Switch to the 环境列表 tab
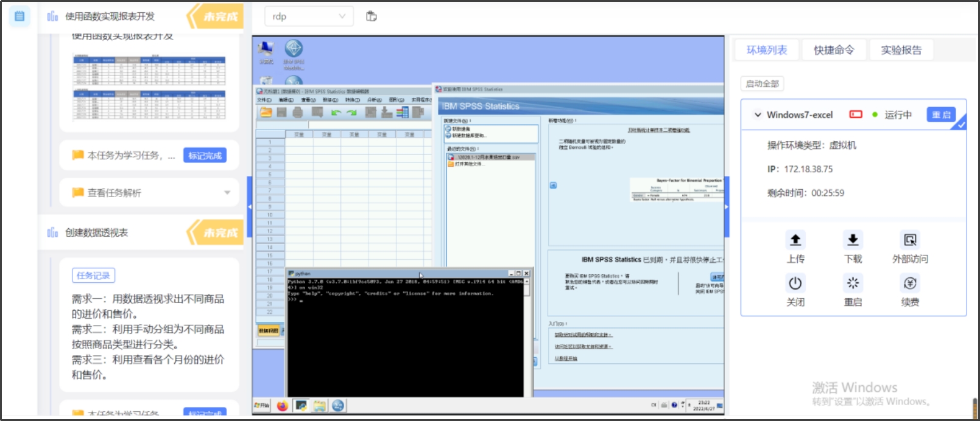Viewport: 980px width, 421px height. click(767, 50)
